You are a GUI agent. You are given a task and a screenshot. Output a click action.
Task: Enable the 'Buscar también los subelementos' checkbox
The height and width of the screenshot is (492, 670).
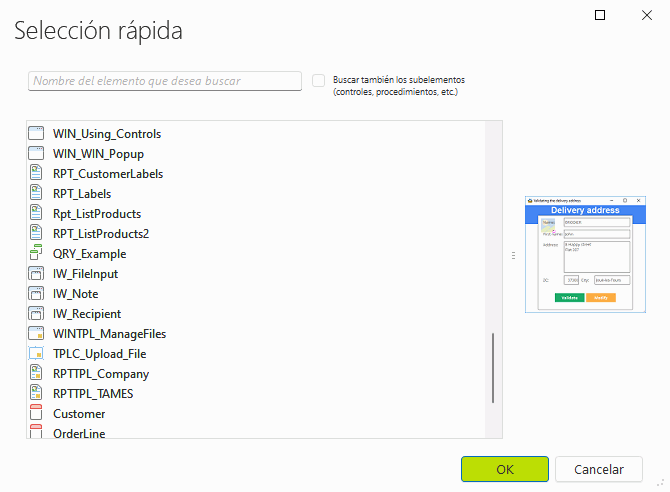[319, 81]
